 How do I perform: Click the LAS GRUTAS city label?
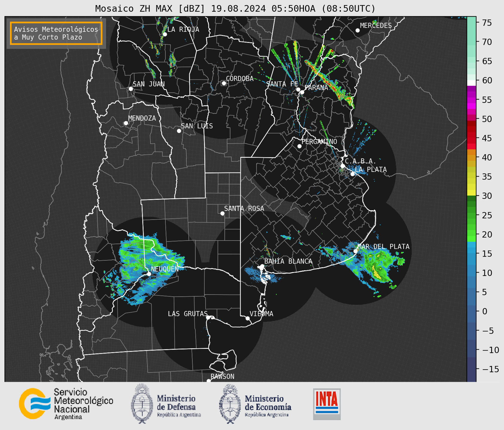pos(188,314)
